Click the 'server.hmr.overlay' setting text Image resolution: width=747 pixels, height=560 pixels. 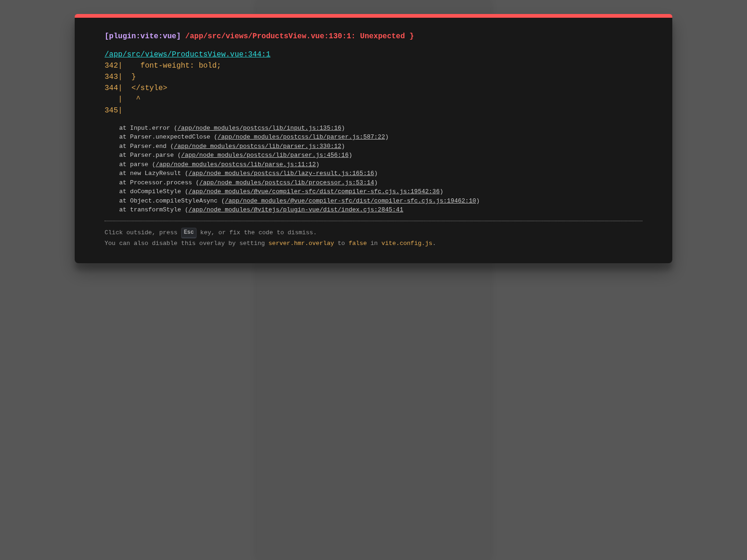(301, 244)
